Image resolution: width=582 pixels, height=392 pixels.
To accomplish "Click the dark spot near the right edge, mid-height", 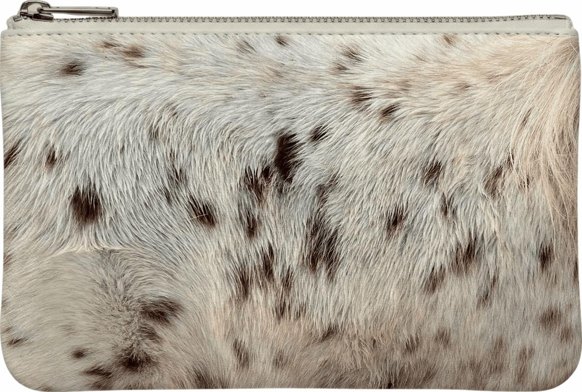I will (x=545, y=255).
